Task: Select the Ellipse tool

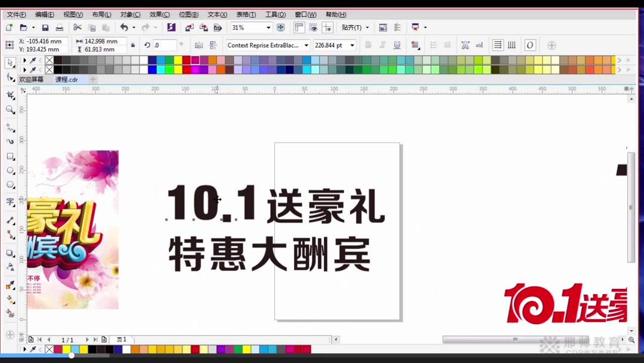Action: click(x=10, y=171)
